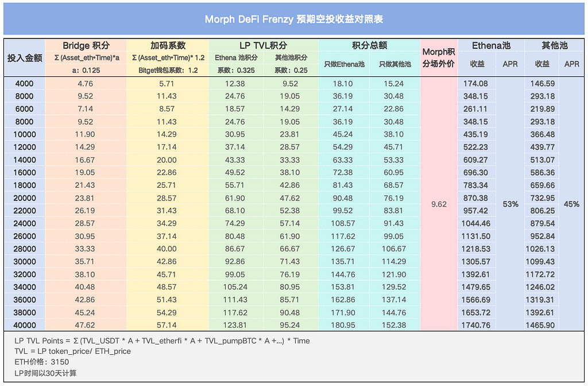Select other pool earnings 146.59
Screen dimensions: 588x387
tap(542, 84)
